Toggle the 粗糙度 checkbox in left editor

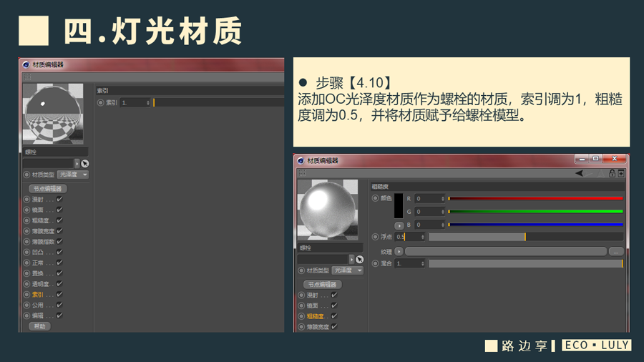coord(59,220)
